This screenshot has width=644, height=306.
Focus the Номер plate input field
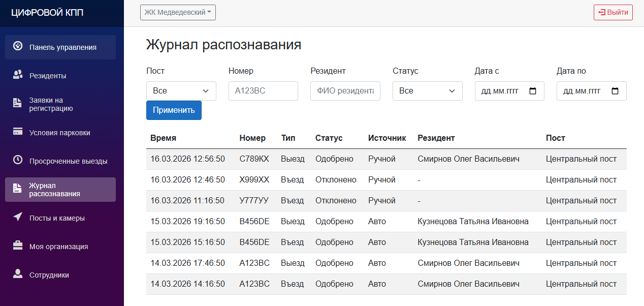coord(263,91)
